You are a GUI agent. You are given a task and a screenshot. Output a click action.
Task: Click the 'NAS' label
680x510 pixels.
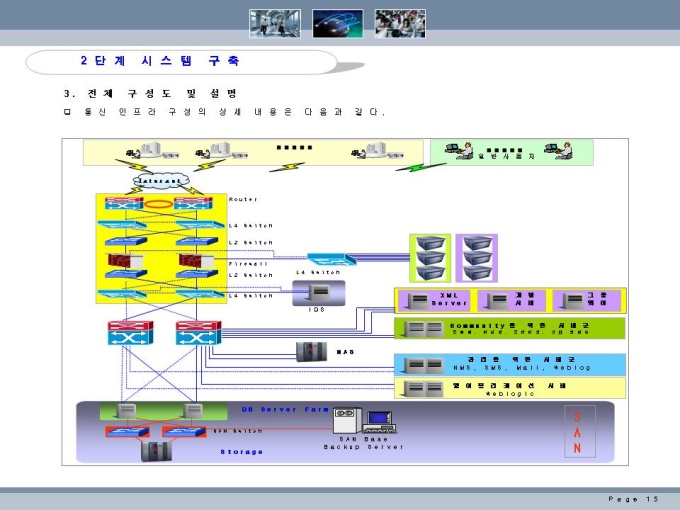pyautogui.click(x=346, y=352)
